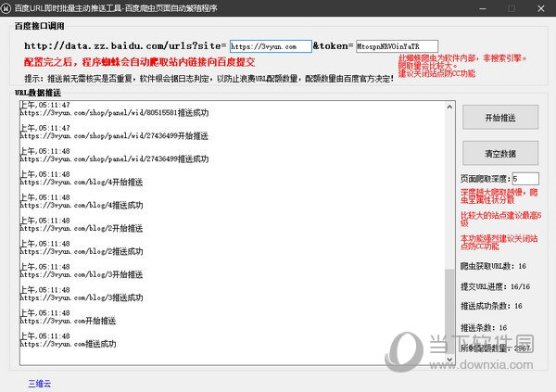The height and width of the screenshot is (392, 556).
Task: Select log line blog/2推送成功
Action: tap(82, 251)
